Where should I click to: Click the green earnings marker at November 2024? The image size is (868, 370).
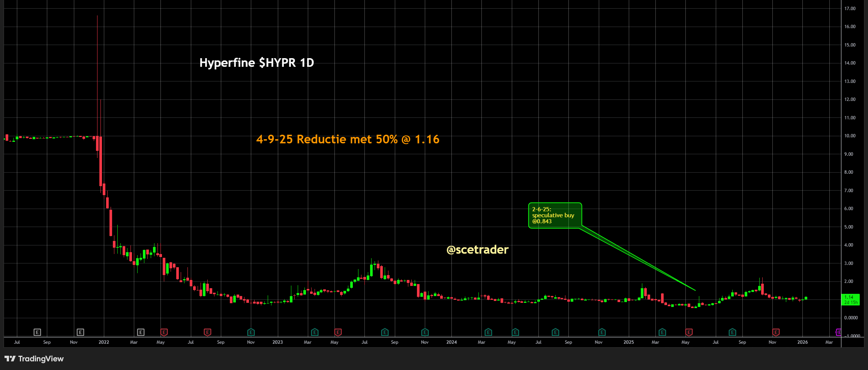click(x=602, y=332)
